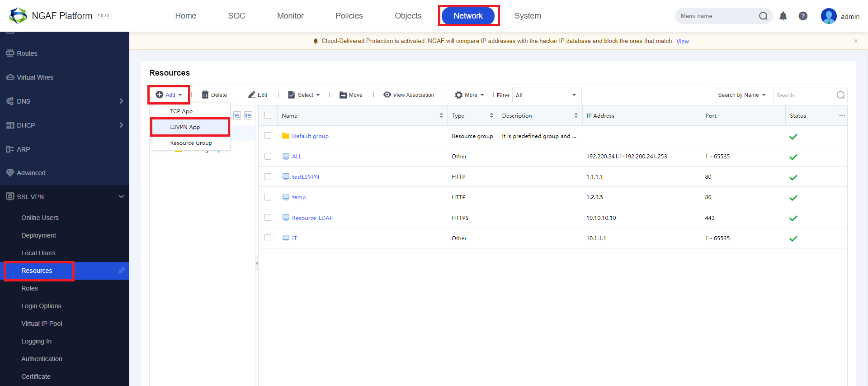
Task: Click the admin user avatar icon
Action: pos(829,16)
